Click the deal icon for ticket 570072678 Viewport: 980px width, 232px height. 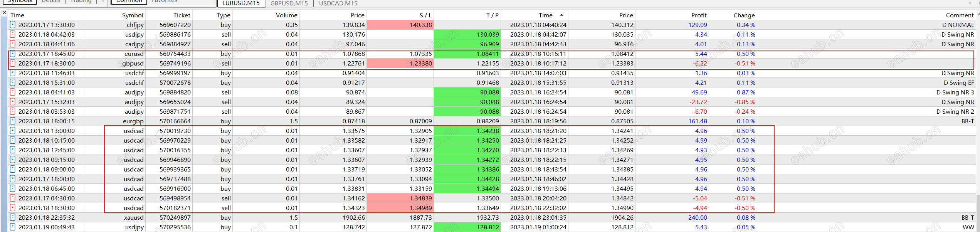click(x=13, y=82)
